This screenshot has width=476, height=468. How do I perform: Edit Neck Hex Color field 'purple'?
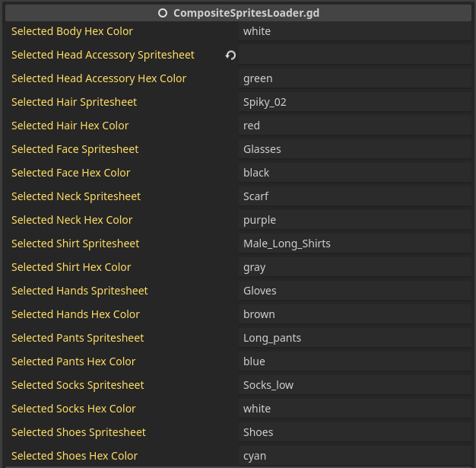point(355,220)
